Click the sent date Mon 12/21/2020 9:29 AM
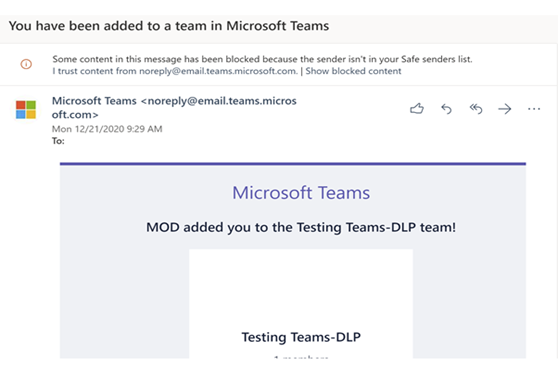The image size is (558, 388). tap(107, 129)
